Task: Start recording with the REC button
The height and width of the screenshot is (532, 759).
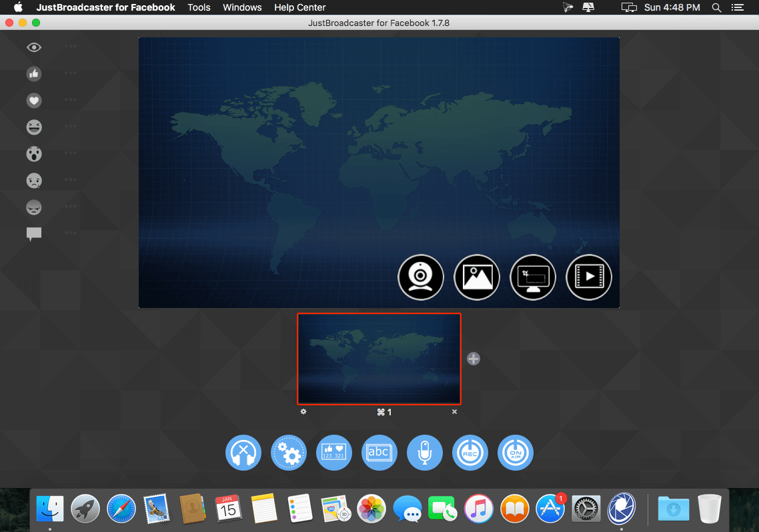Action: tap(470, 453)
